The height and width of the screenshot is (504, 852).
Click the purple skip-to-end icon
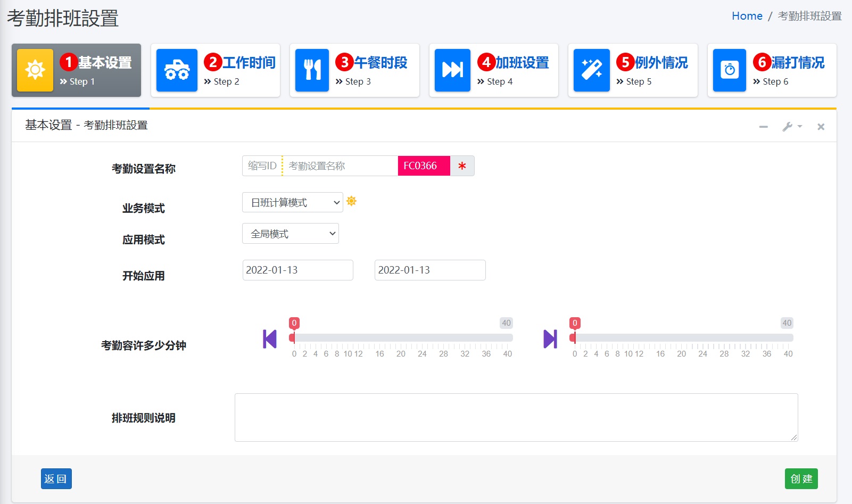(550, 339)
